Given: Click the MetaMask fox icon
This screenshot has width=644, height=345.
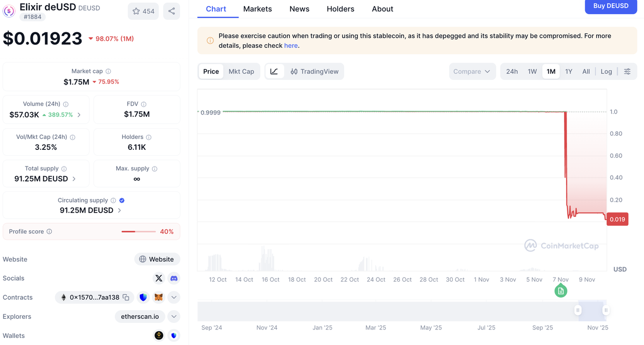Looking at the screenshot, I should (x=158, y=297).
